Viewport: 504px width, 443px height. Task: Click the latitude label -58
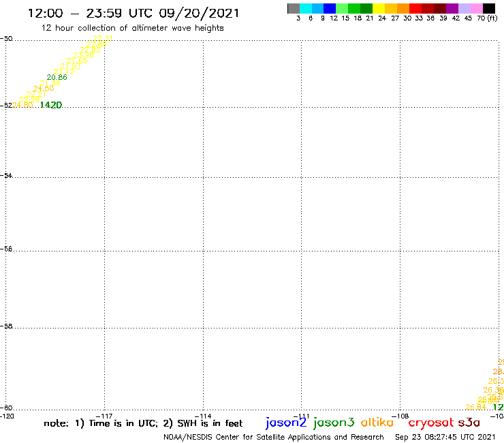coord(6,326)
